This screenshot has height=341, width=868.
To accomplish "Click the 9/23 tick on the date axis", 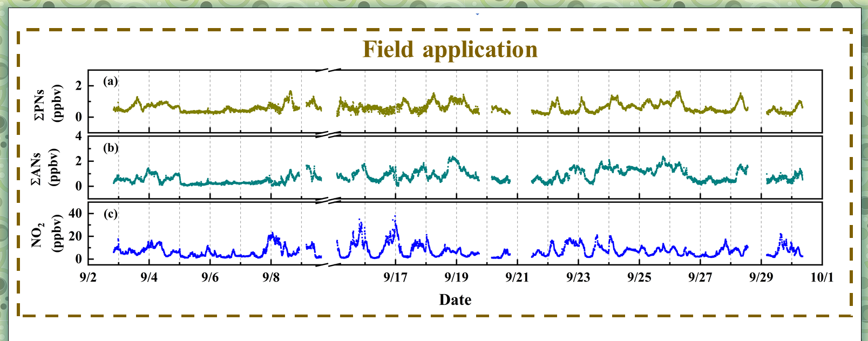I will (578, 277).
